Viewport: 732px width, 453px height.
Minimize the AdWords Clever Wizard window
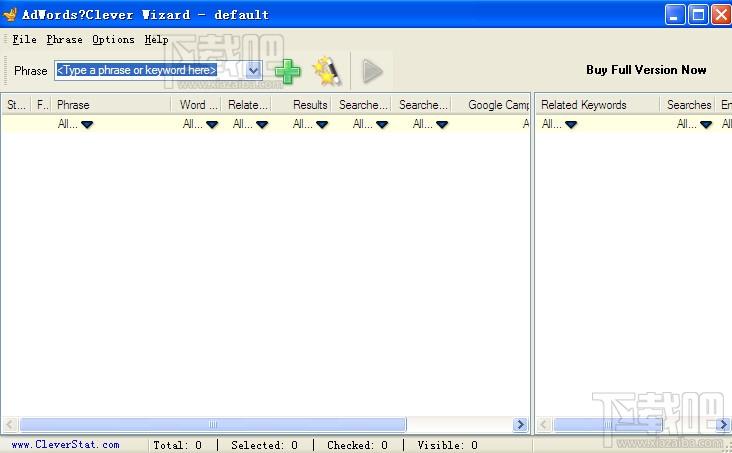pos(675,15)
